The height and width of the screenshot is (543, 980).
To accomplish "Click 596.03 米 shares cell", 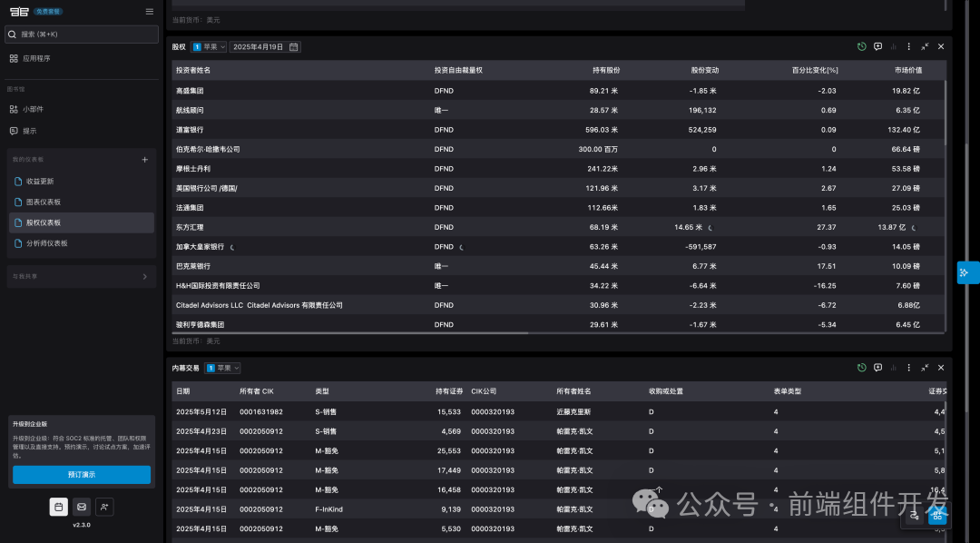I will click(x=602, y=130).
